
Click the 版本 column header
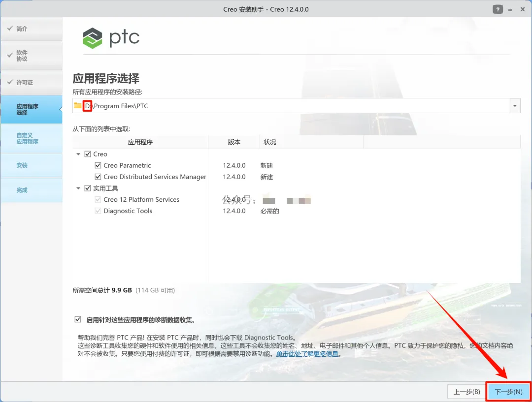click(234, 142)
